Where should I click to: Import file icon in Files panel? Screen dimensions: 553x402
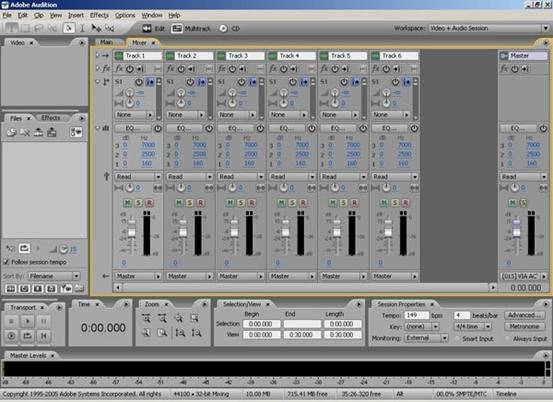click(12, 133)
